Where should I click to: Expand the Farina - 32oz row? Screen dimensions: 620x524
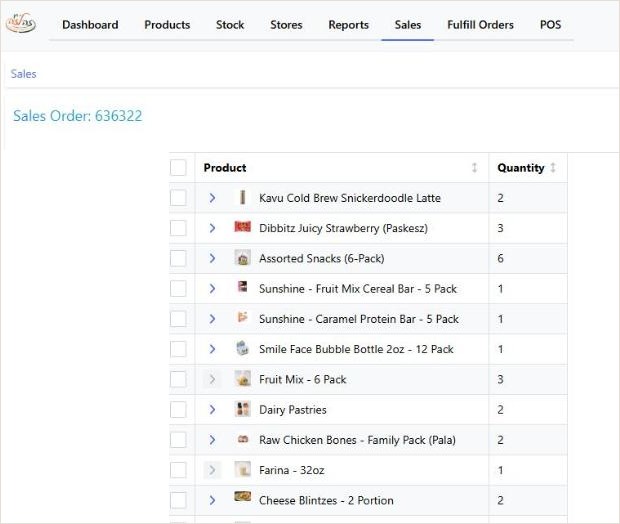212,470
